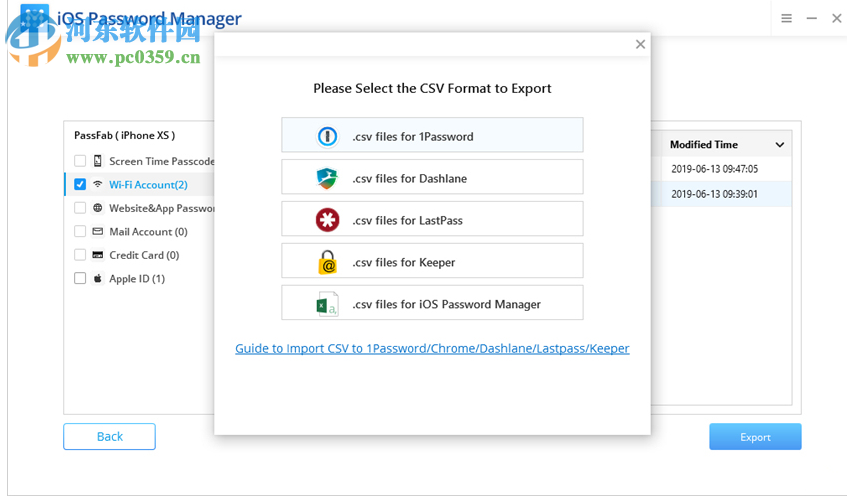Viewport: 847px width, 498px height.
Task: Click the Website globe icon
Action: click(x=98, y=208)
